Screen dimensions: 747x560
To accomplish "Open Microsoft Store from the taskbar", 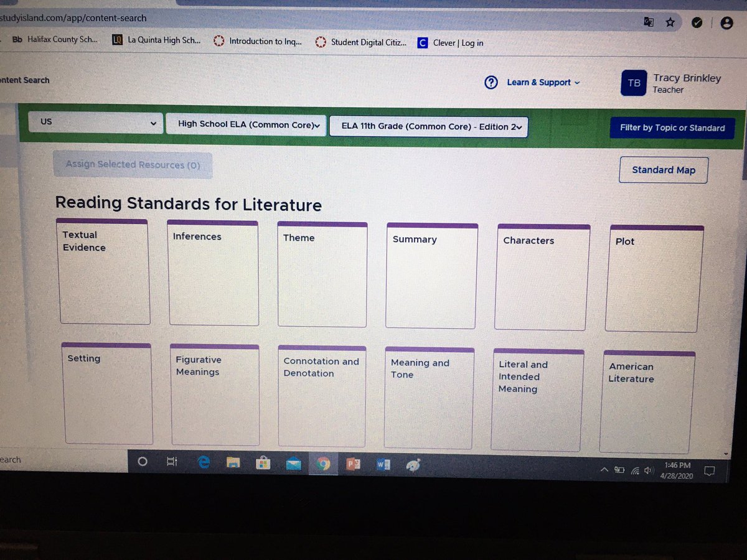I will click(x=263, y=464).
